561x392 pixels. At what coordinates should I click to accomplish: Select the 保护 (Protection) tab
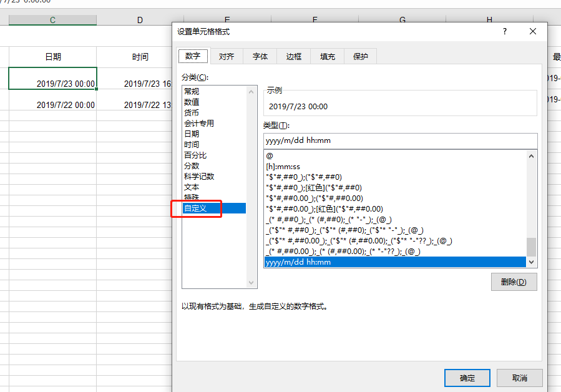360,56
